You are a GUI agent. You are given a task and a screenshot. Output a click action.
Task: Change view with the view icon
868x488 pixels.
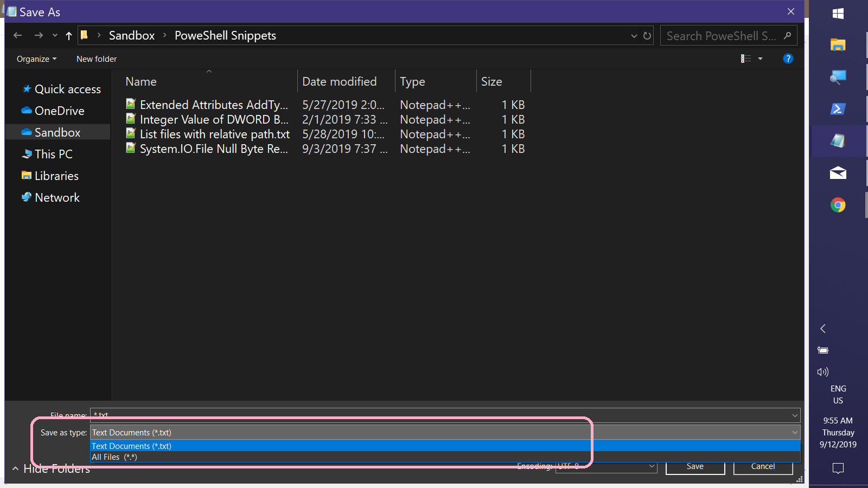click(x=746, y=59)
